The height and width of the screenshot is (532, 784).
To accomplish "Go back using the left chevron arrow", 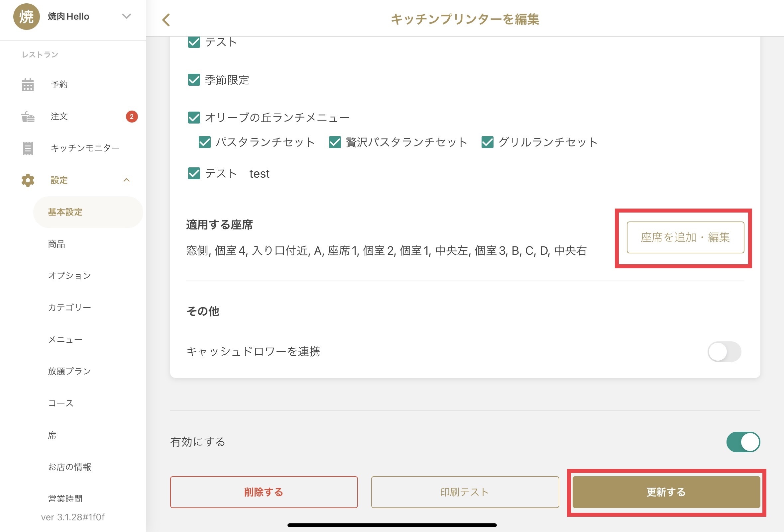I will [166, 20].
